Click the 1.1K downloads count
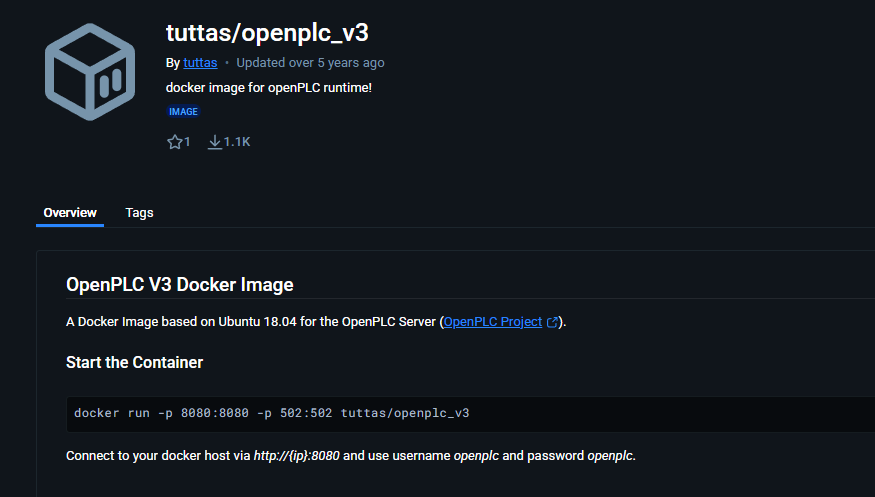Screen dimensions: 875x497 tap(237, 142)
